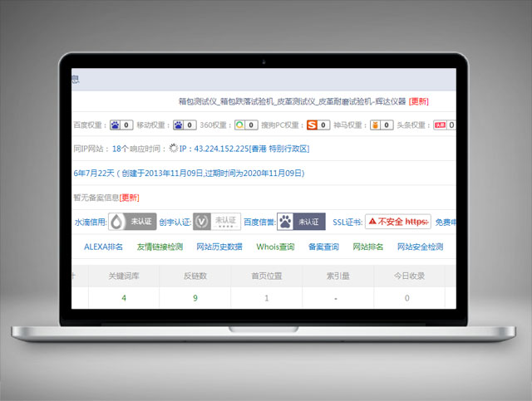Click the SSL证书 label link
The image size is (532, 401).
click(347, 223)
